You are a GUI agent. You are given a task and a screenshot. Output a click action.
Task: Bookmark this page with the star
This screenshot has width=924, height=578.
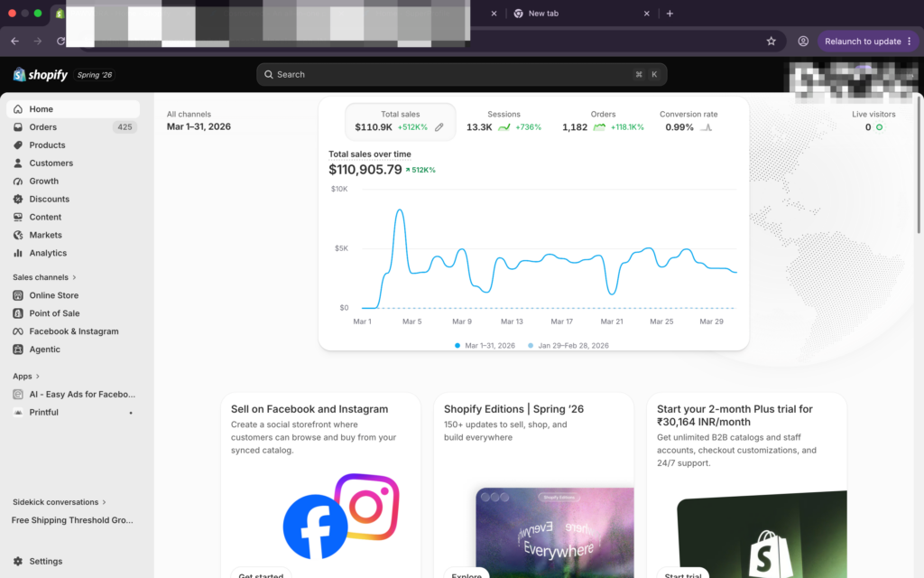771,42
